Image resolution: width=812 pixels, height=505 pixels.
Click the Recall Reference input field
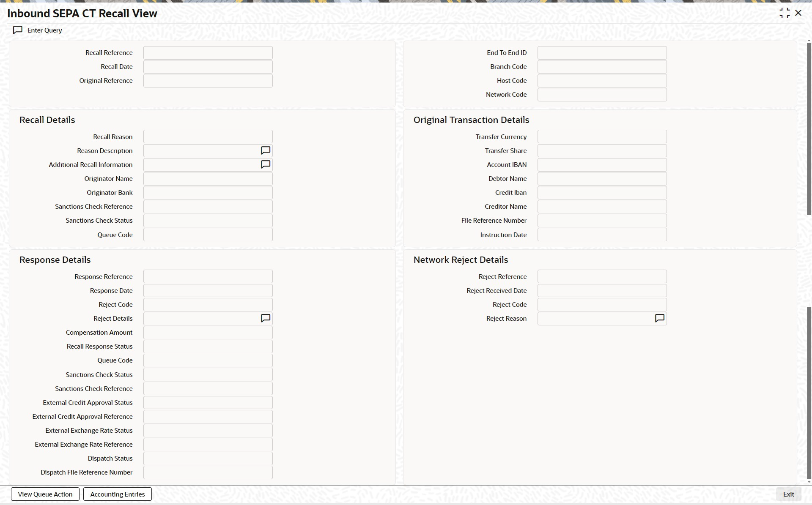pyautogui.click(x=208, y=53)
